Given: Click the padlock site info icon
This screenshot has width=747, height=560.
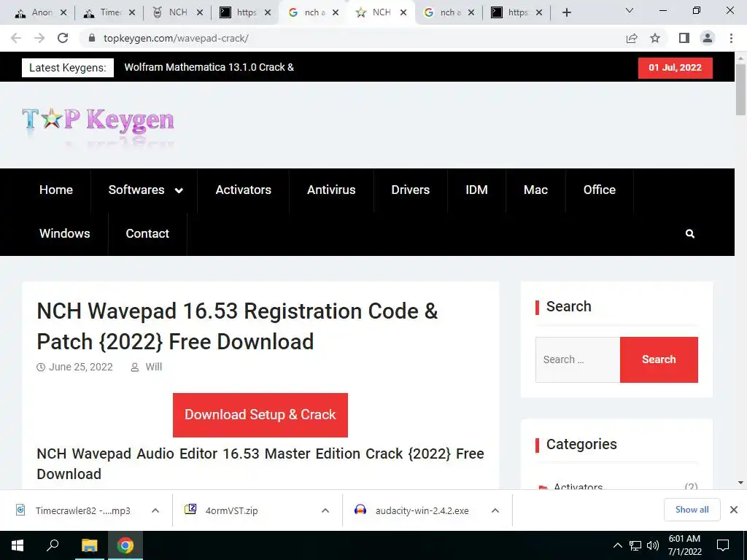Looking at the screenshot, I should 92,38.
